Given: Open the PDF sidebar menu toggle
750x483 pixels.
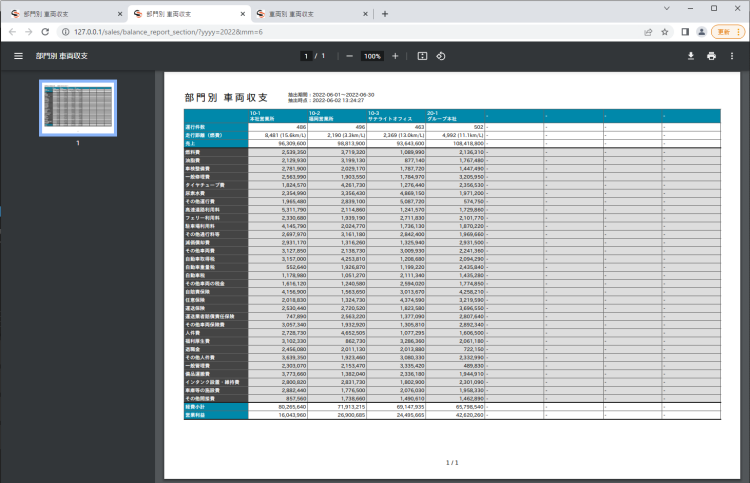Looking at the screenshot, I should pos(18,56).
